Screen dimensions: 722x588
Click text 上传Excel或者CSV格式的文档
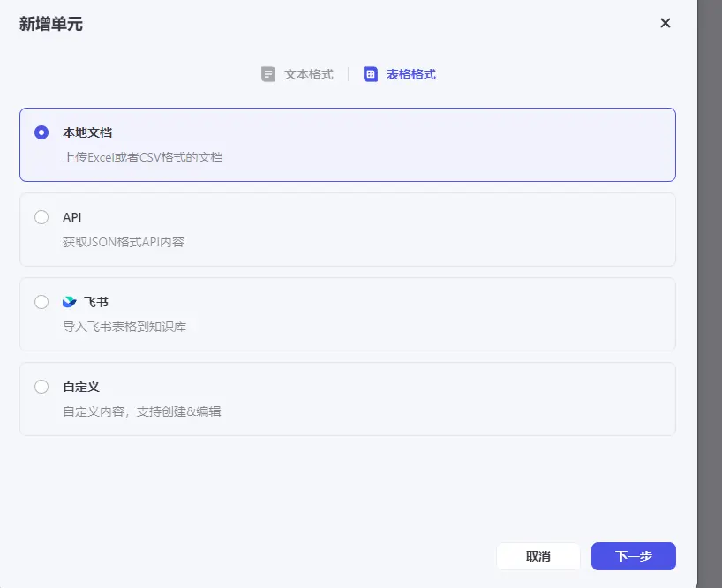click(x=143, y=157)
